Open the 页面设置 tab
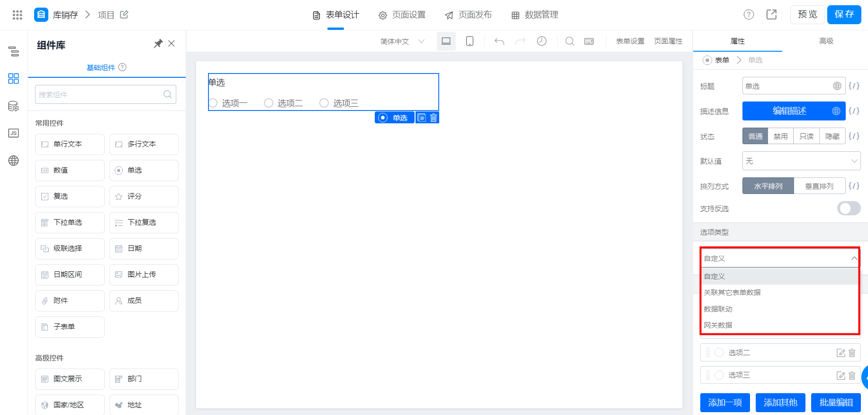 pyautogui.click(x=402, y=15)
